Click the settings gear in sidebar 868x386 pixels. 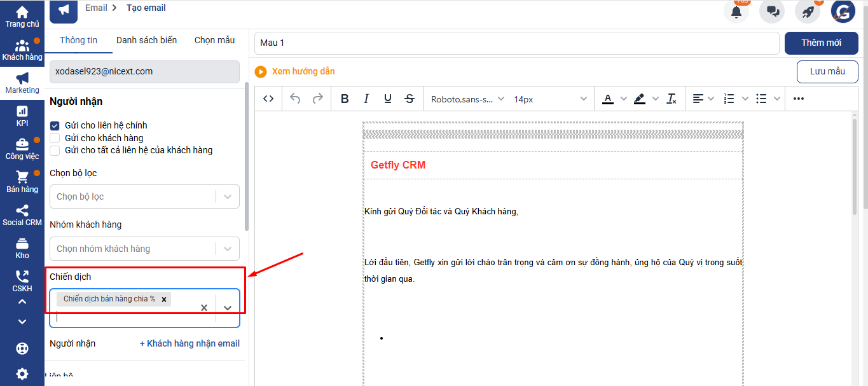click(22, 374)
